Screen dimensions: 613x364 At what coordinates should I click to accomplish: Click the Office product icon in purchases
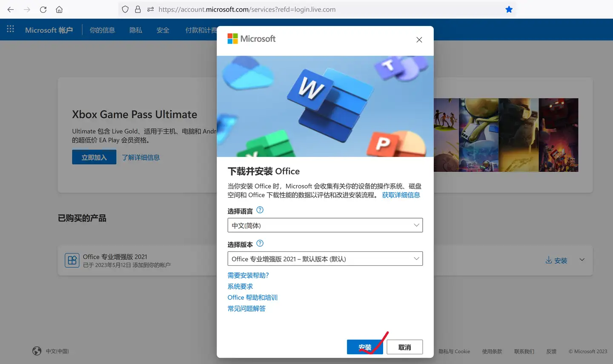pyautogui.click(x=72, y=260)
